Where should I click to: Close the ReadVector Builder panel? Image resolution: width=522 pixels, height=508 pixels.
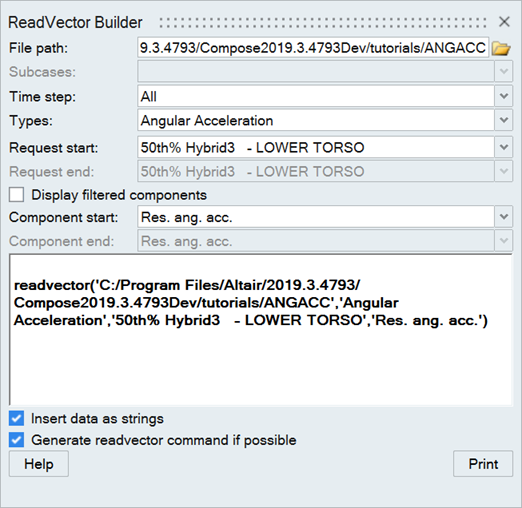(x=504, y=22)
